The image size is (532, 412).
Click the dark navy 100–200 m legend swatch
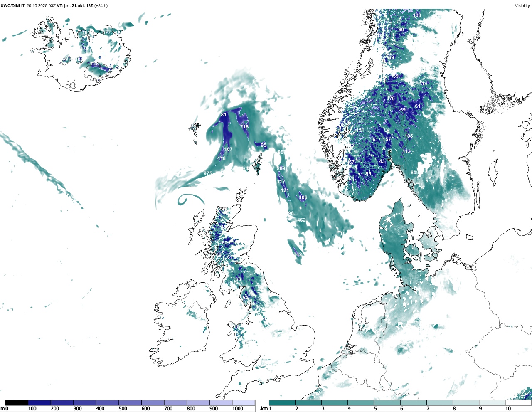(39, 402)
